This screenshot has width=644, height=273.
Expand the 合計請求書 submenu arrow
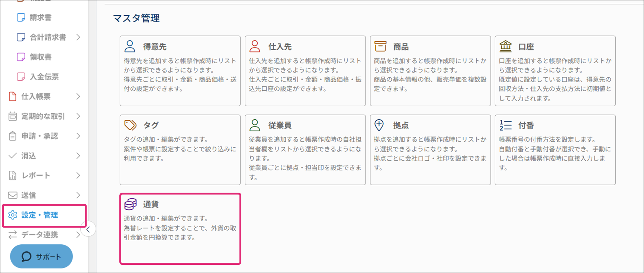point(78,37)
